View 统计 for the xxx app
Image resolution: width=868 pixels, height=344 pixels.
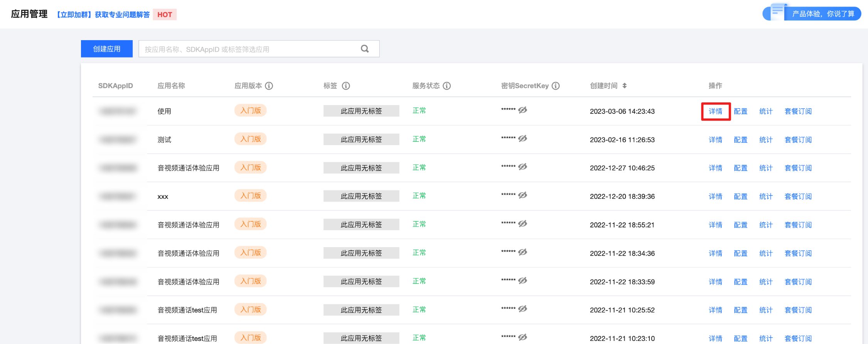coord(765,197)
